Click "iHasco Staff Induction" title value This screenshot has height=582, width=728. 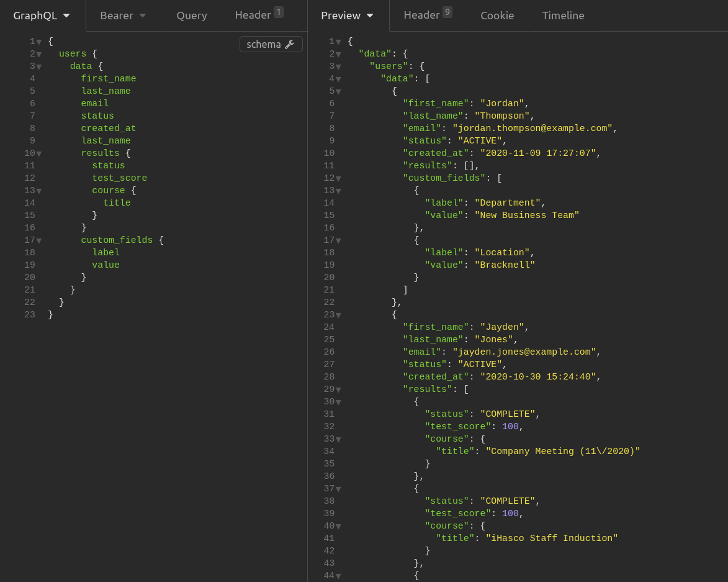coord(552,538)
